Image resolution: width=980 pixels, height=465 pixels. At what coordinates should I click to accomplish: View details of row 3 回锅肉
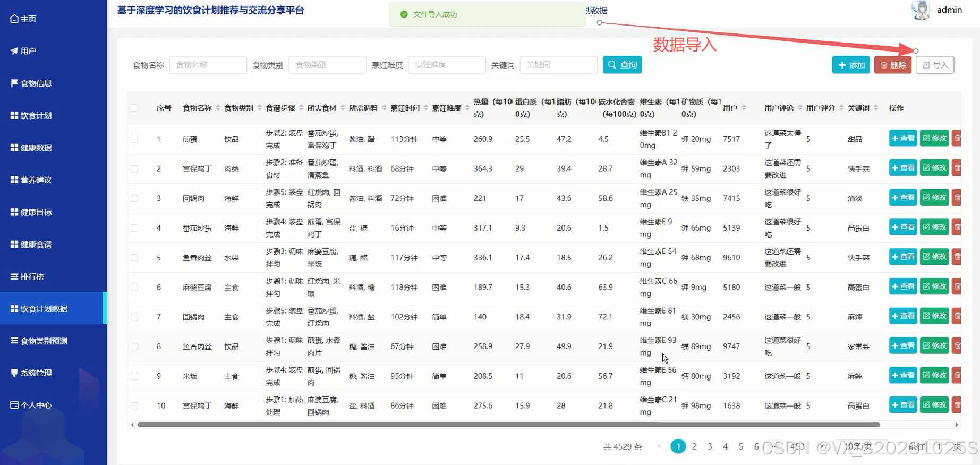[x=903, y=198]
